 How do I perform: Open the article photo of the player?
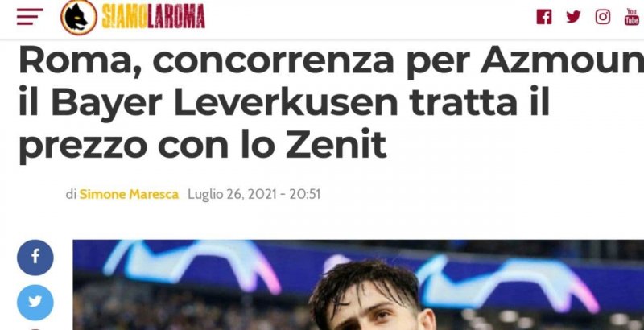click(x=358, y=285)
